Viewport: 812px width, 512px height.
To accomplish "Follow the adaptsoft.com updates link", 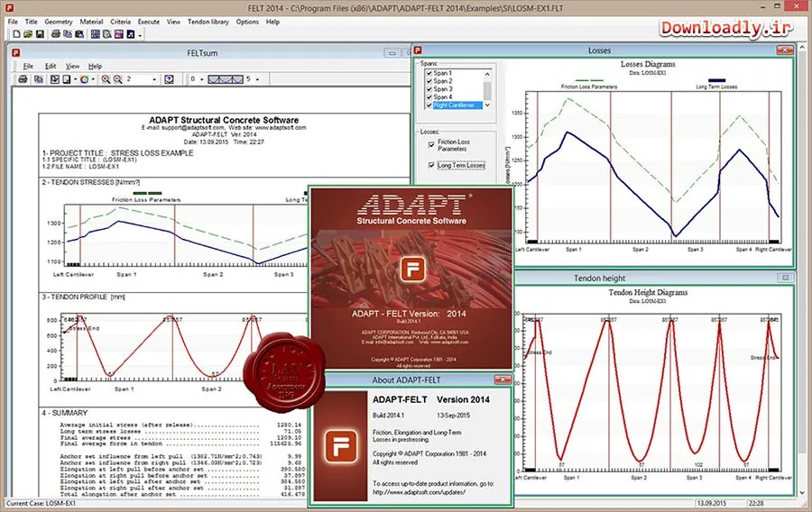I will point(419,492).
